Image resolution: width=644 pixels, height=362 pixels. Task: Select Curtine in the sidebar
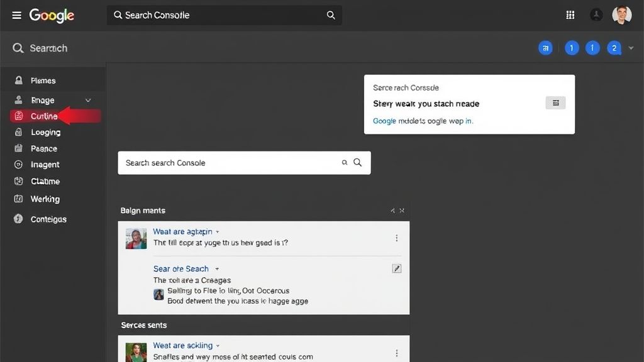pyautogui.click(x=44, y=116)
